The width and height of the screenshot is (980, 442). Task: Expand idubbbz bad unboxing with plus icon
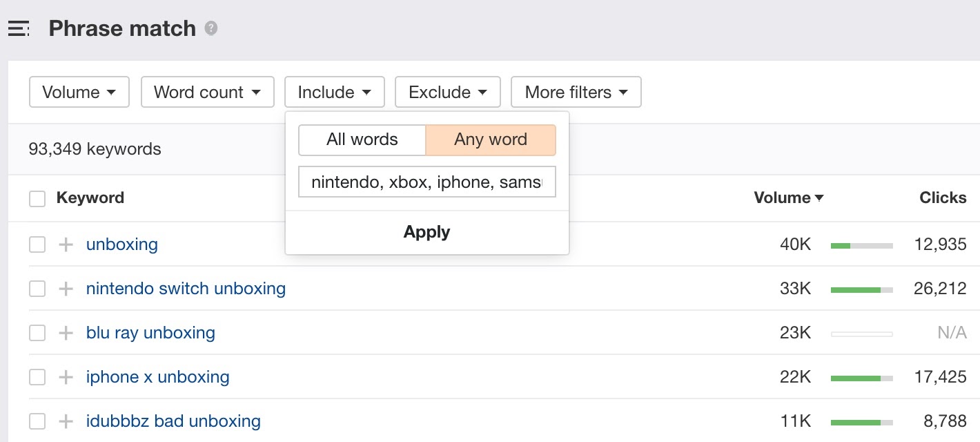66,421
